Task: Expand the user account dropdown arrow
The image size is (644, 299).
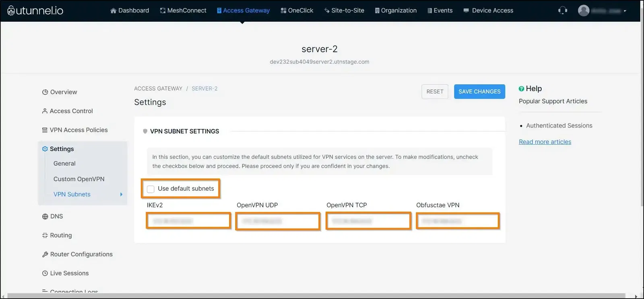Action: [x=625, y=11]
